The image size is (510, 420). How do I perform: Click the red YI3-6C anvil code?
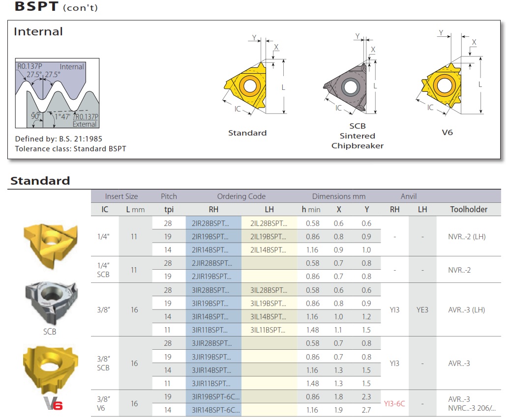394,404
